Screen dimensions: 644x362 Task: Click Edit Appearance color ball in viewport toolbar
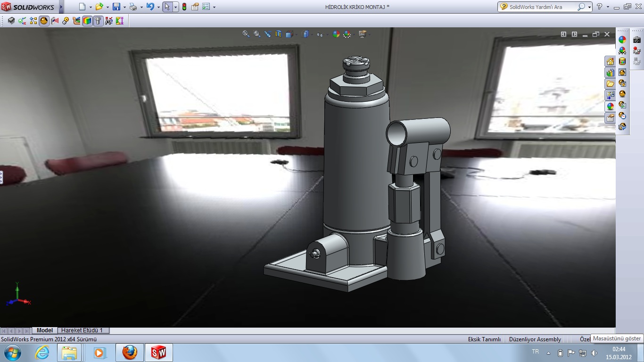point(336,34)
